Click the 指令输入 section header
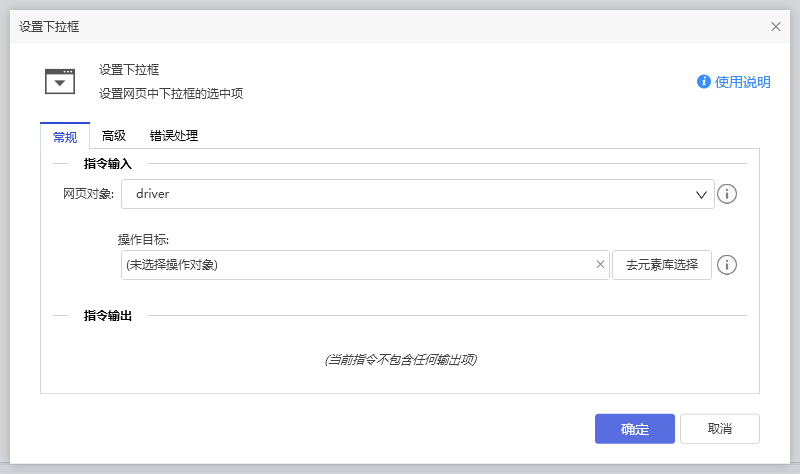 pyautogui.click(x=115, y=163)
